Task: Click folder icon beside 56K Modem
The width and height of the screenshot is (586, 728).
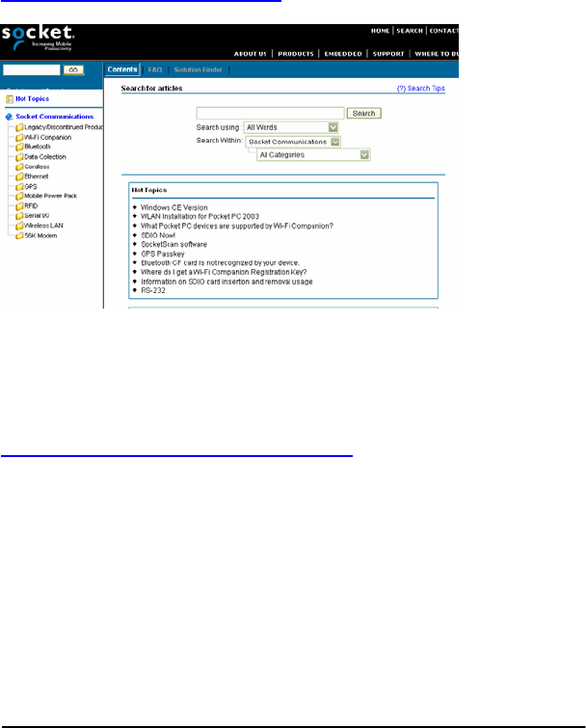Action: (x=19, y=236)
